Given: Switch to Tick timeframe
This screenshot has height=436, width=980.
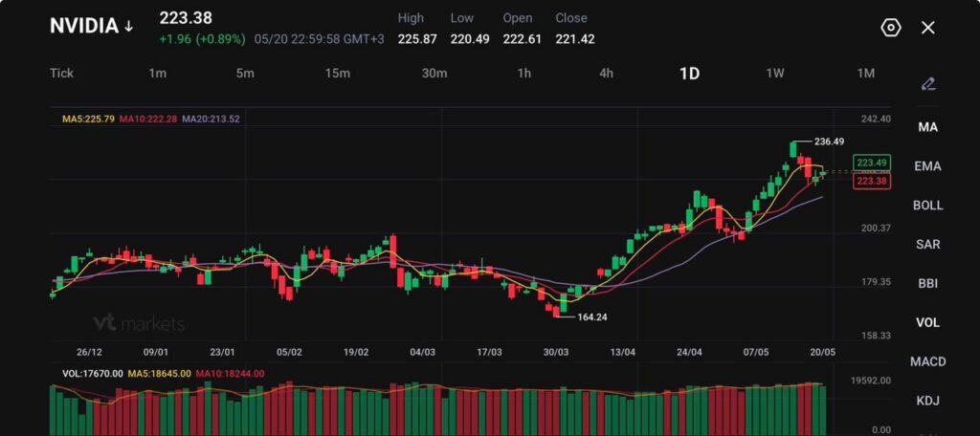Looking at the screenshot, I should pos(61,73).
